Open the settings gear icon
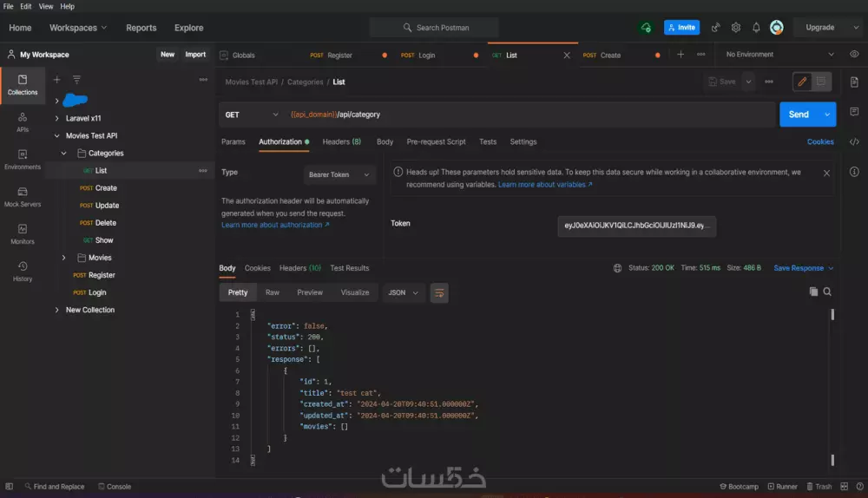The image size is (868, 498). [736, 27]
